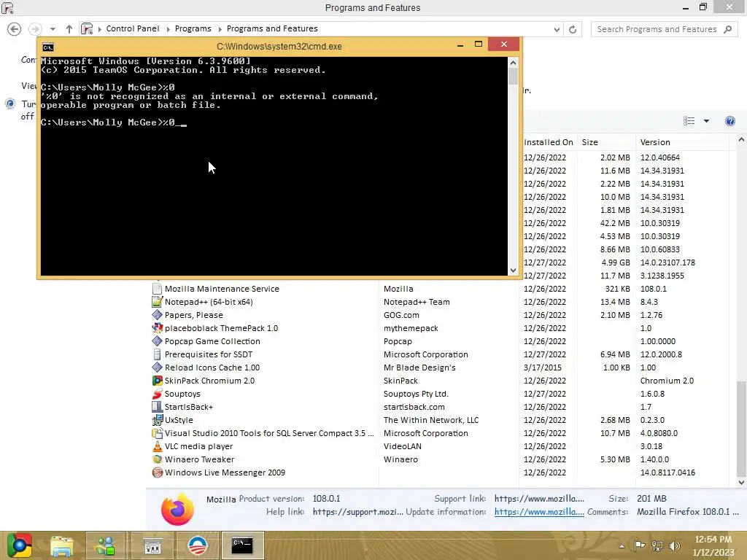Click the VLC cone icon
The height and width of the screenshot is (560, 747).
click(158, 446)
